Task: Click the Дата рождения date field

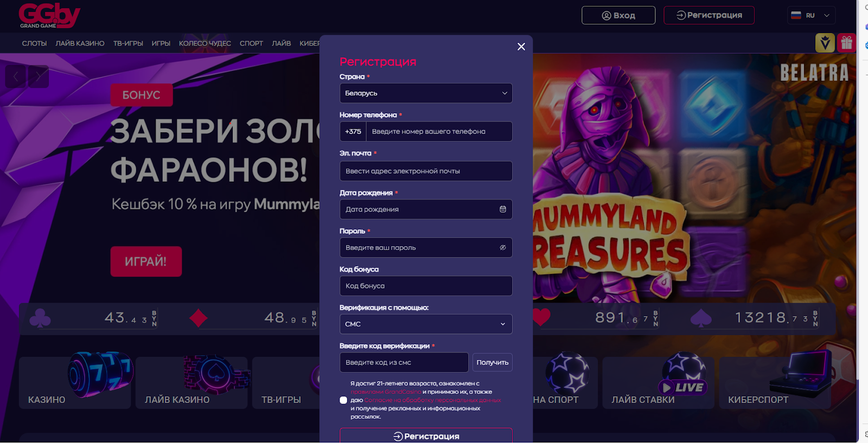Action: coord(426,209)
